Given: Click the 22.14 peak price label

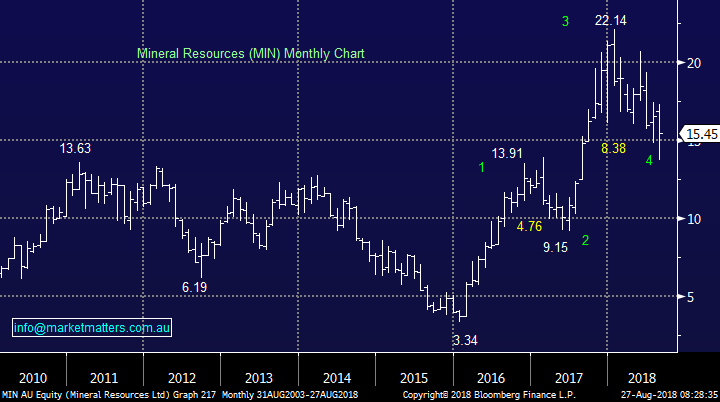Looking at the screenshot, I should [x=611, y=20].
